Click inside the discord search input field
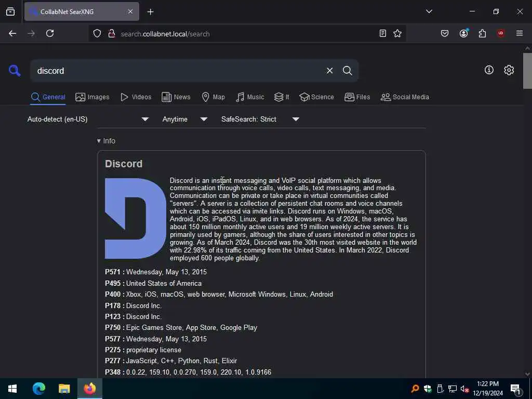The image size is (532, 399). tap(177, 71)
